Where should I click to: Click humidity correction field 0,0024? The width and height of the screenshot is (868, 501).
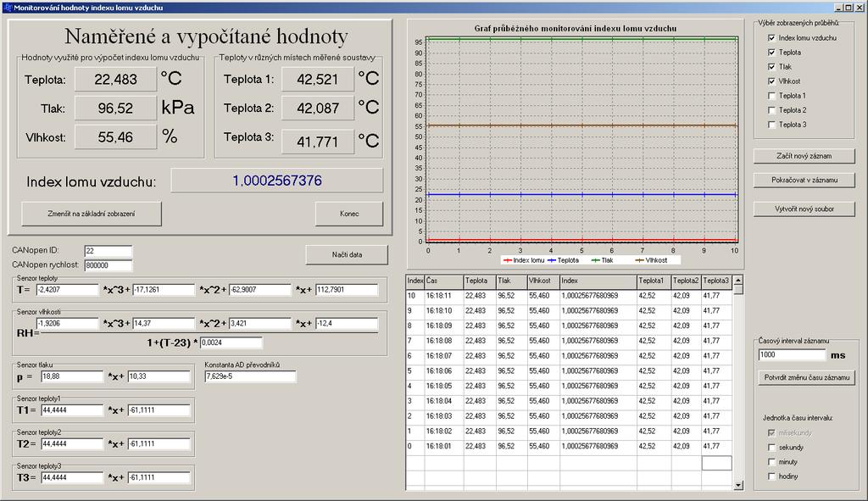(x=231, y=342)
